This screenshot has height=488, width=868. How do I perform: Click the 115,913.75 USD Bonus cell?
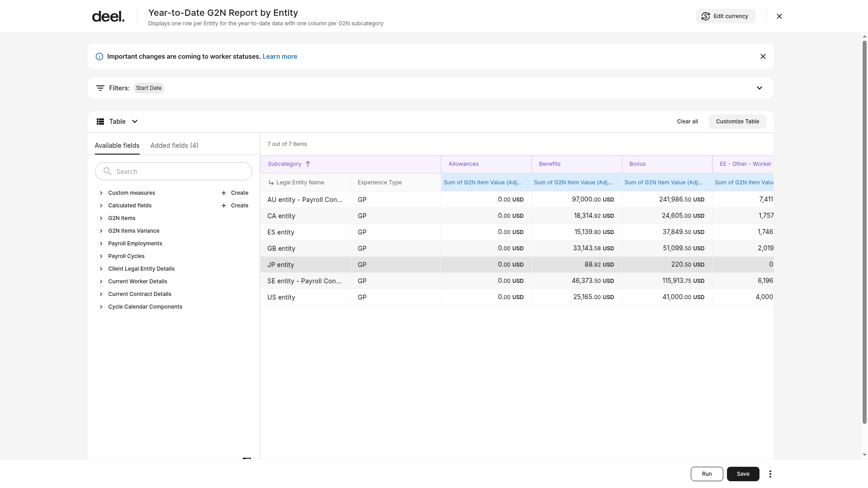click(x=667, y=281)
